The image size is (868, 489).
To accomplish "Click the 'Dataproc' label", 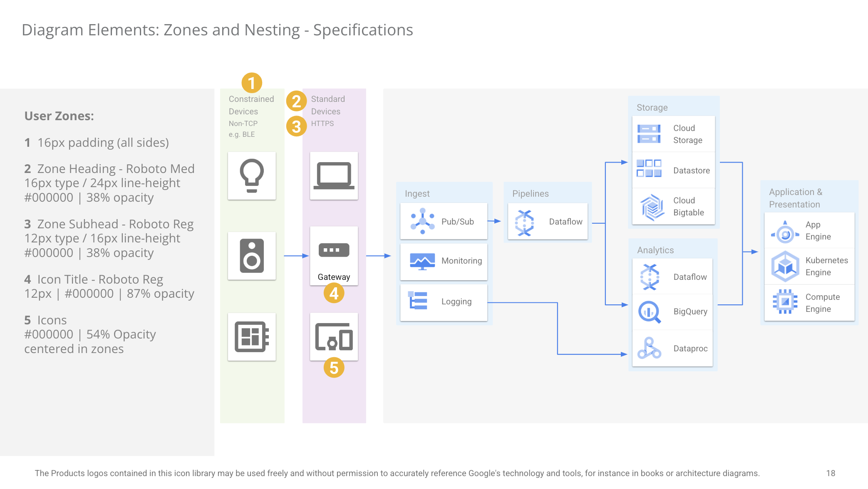I will tap(690, 348).
